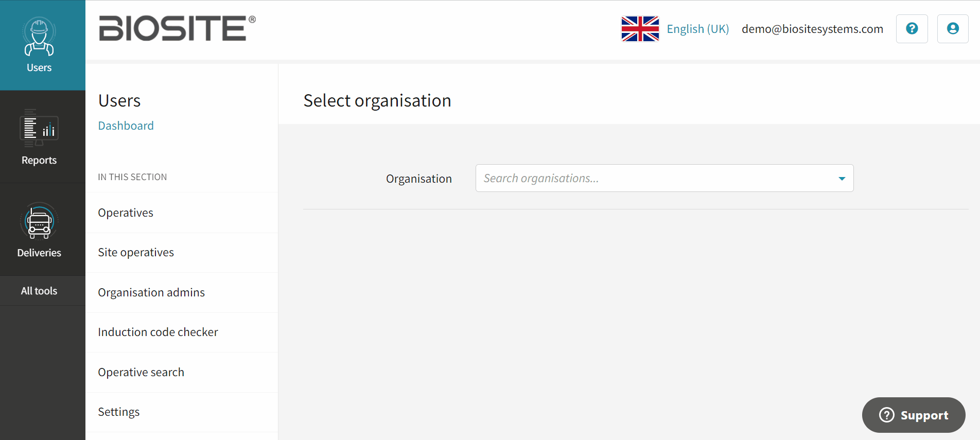980x440 pixels.
Task: Go to the Dashboard link
Action: tap(126, 126)
